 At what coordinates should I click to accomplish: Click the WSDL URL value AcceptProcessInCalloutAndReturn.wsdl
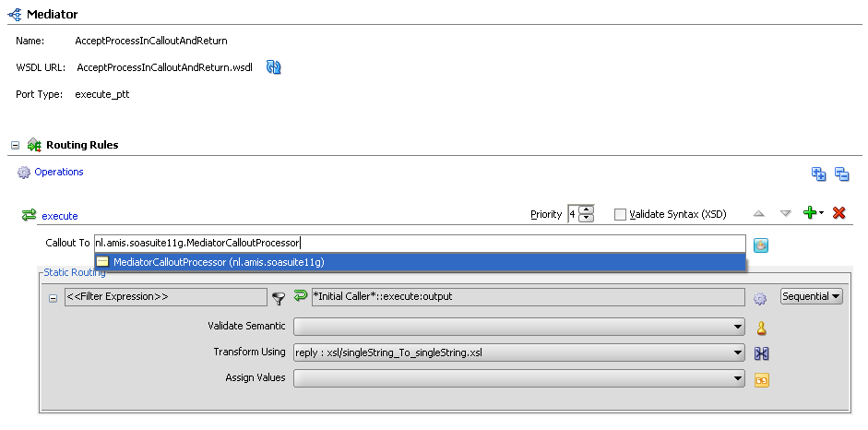coord(164,68)
